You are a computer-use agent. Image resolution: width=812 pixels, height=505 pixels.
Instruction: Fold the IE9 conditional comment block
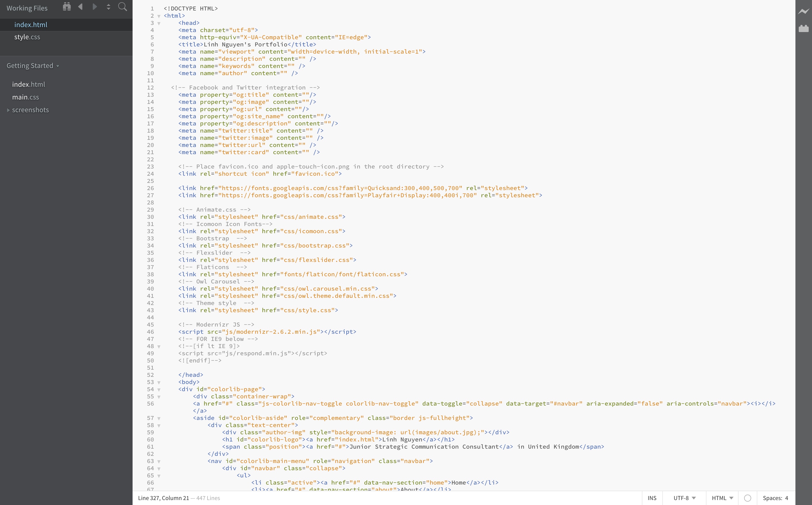159,346
